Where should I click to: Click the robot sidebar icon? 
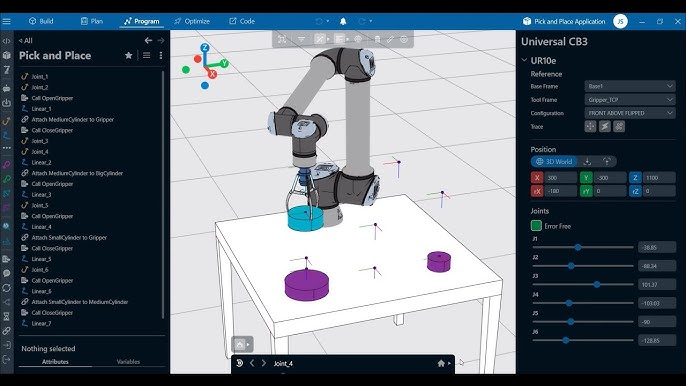[6, 88]
